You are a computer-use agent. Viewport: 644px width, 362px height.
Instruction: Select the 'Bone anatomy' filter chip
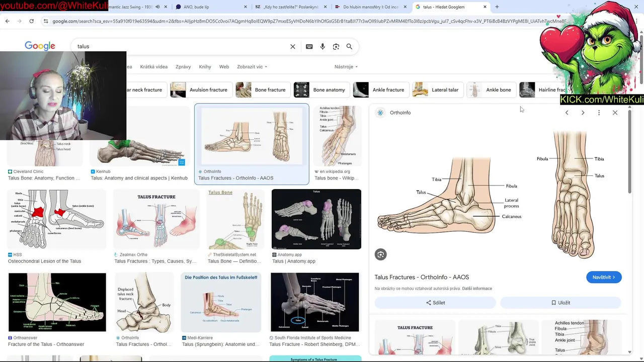(321, 90)
